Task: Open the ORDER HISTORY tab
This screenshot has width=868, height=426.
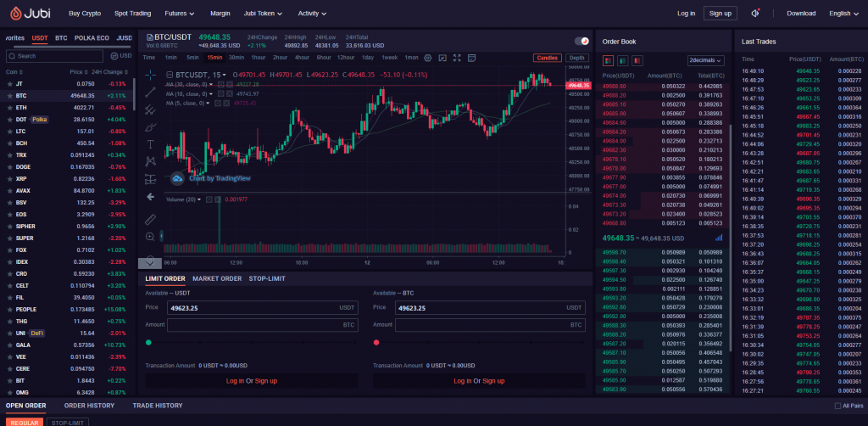Action: pyautogui.click(x=89, y=406)
